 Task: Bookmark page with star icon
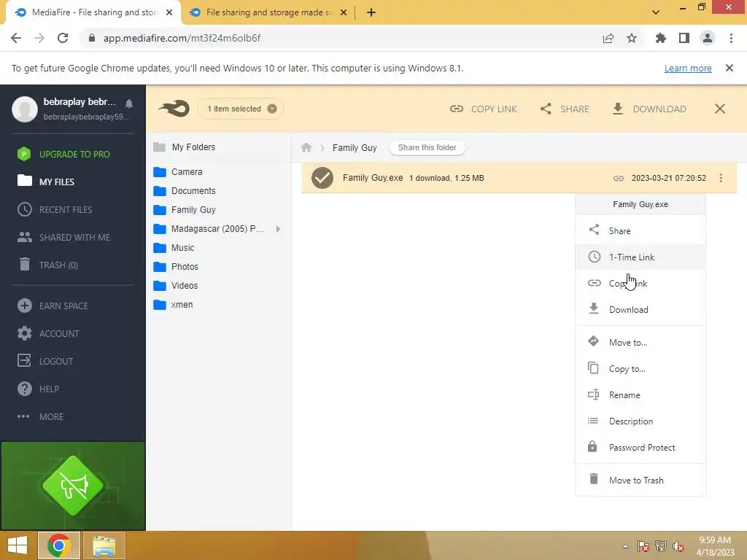point(632,38)
